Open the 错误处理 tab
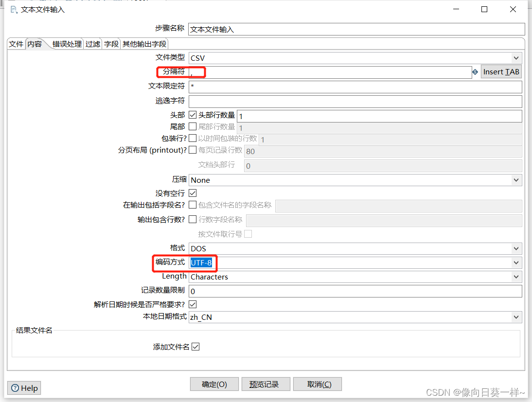Viewport: 532px width, 402px height. (x=67, y=44)
